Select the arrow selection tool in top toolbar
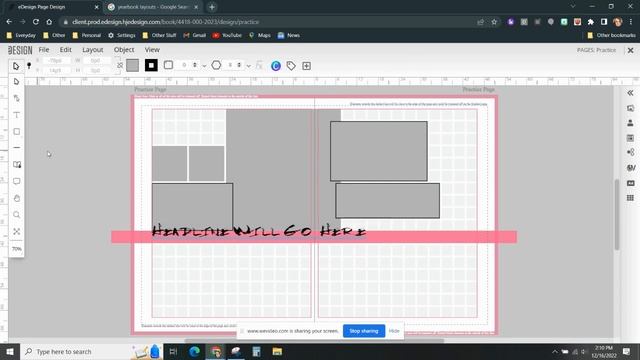The image size is (640, 360). 16,66
